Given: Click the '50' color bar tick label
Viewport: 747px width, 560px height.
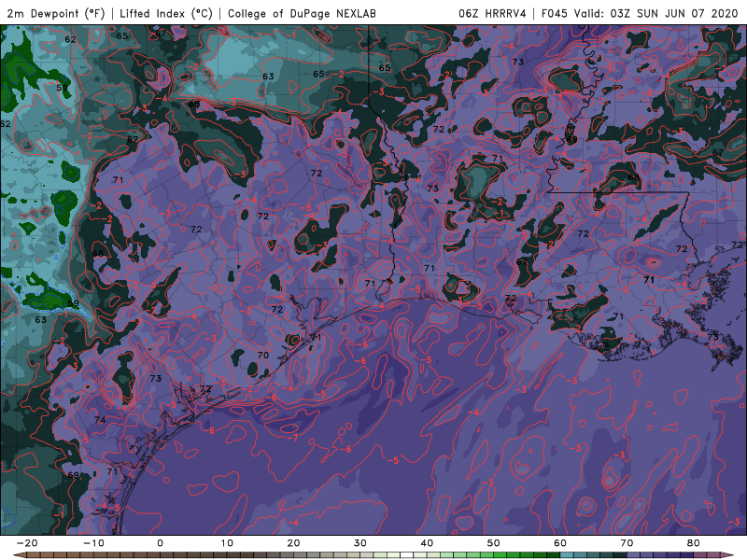Looking at the screenshot, I should click(494, 543).
